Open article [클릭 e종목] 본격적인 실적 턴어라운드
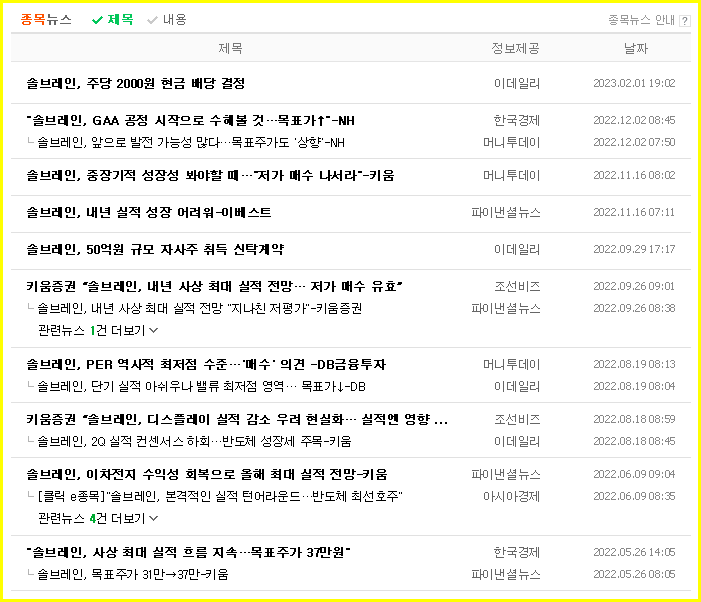 220,497
